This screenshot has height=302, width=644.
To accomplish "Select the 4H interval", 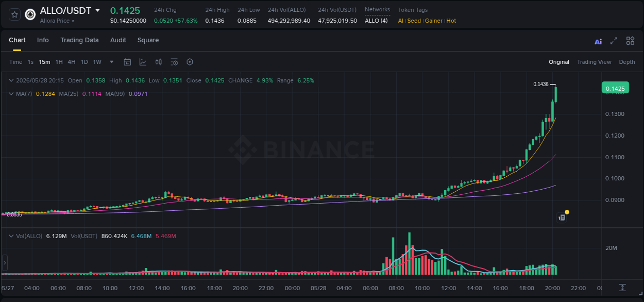I will (x=71, y=62).
